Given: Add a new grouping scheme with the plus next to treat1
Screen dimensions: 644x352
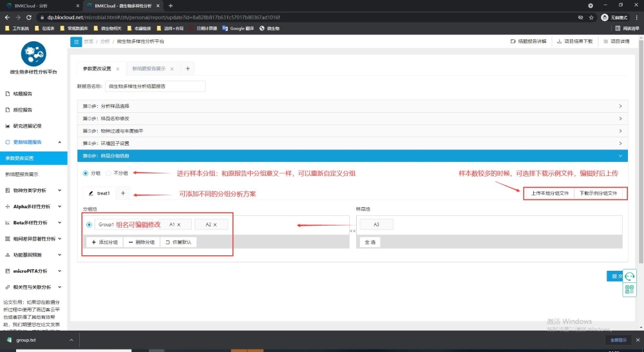Looking at the screenshot, I should 123,193.
